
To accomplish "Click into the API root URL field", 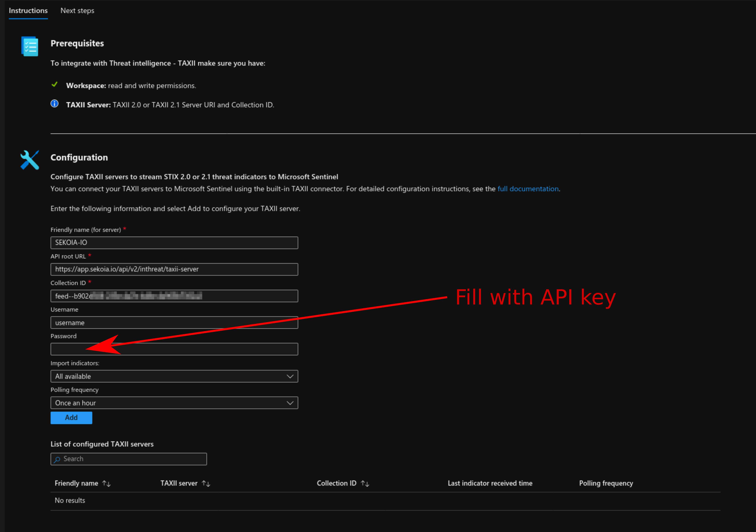I will pos(174,269).
